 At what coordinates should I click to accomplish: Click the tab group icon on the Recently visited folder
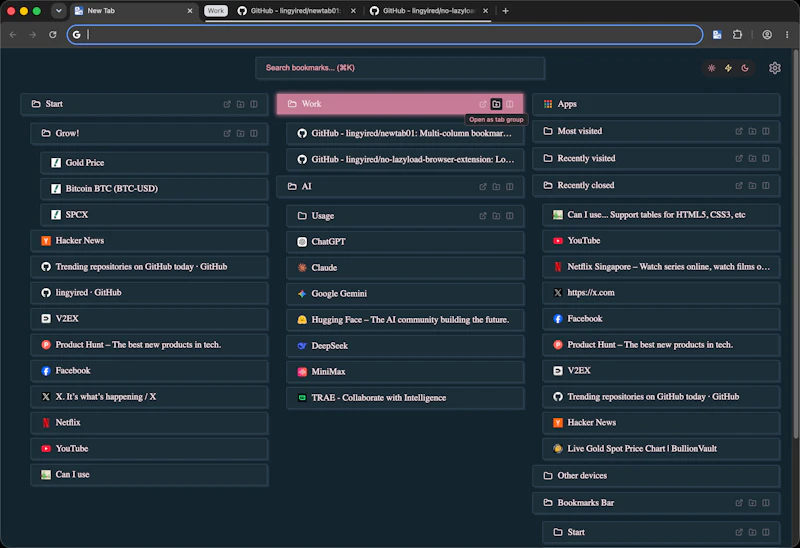(752, 158)
